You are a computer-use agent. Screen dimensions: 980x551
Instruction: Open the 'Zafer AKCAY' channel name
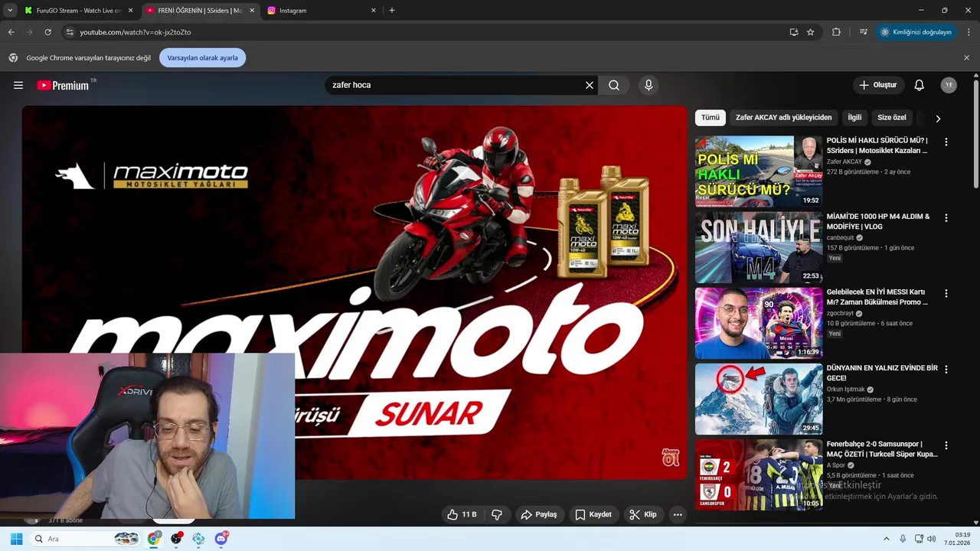pyautogui.click(x=844, y=162)
